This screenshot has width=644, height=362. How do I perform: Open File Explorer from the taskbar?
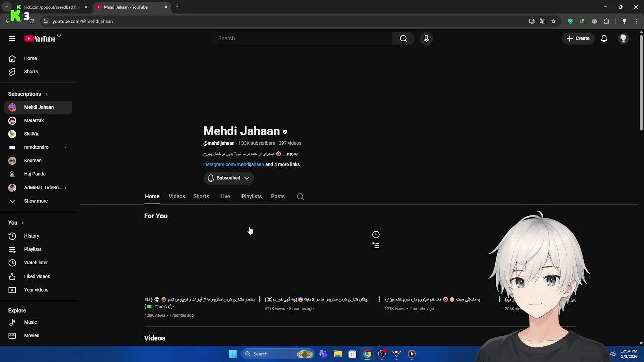click(x=338, y=354)
